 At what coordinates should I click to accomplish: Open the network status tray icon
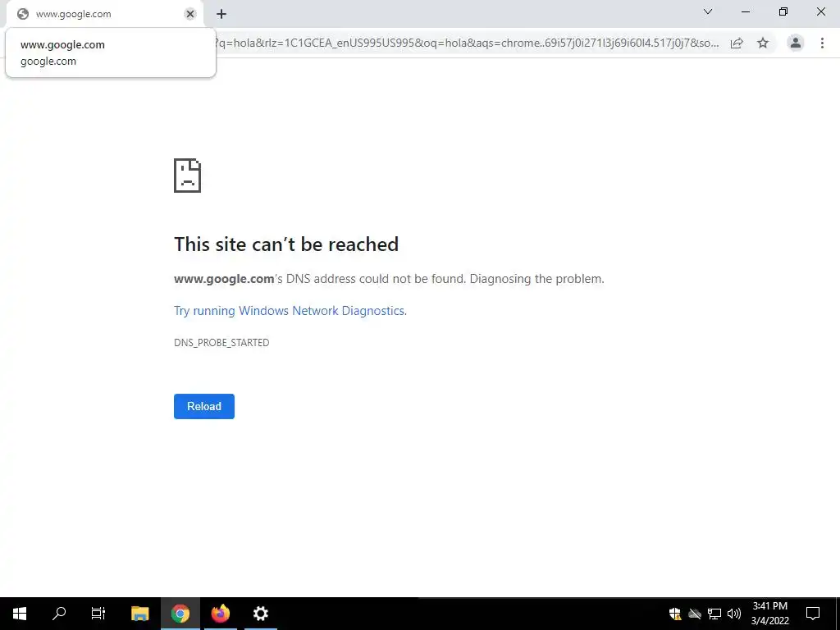tap(714, 614)
